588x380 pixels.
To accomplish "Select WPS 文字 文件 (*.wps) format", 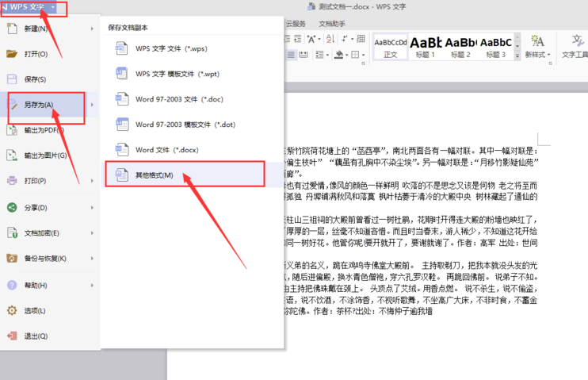I will (171, 48).
